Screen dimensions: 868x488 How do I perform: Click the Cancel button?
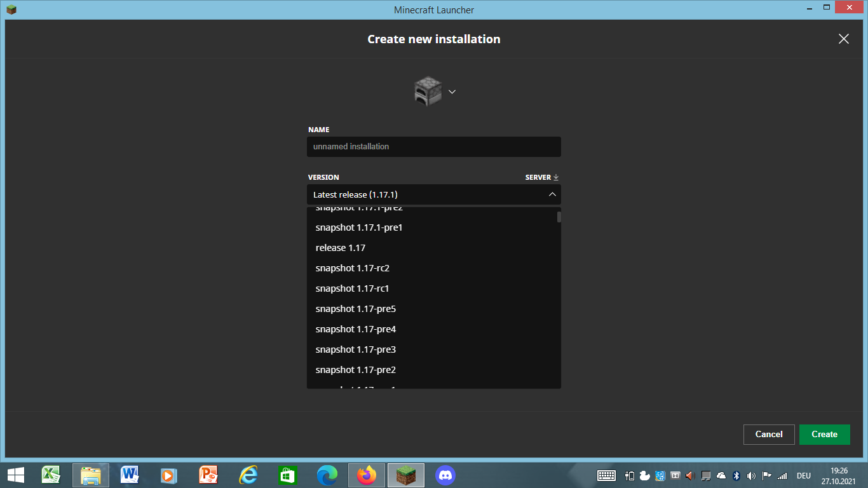(x=768, y=434)
